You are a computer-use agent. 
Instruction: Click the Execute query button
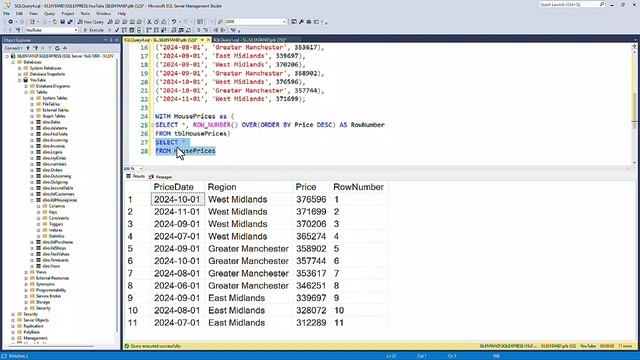[x=93, y=30]
